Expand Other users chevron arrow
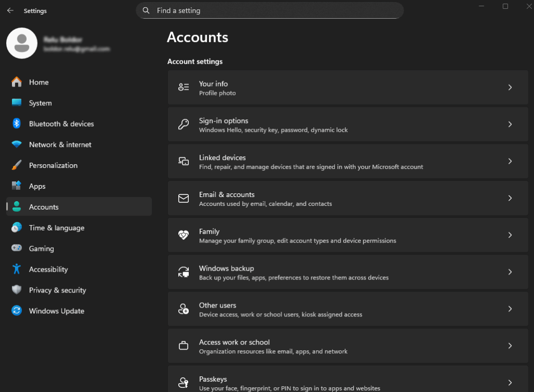534x392 pixels. coord(510,309)
